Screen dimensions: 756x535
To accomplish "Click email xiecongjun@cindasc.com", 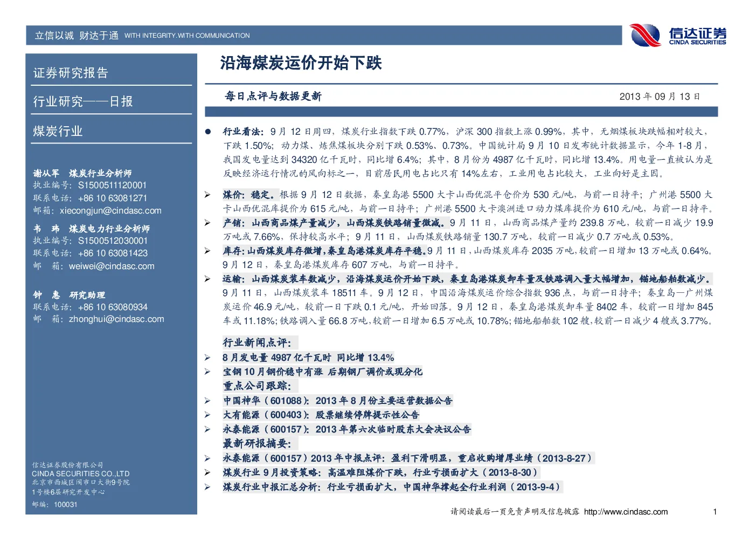I will tap(110, 211).
